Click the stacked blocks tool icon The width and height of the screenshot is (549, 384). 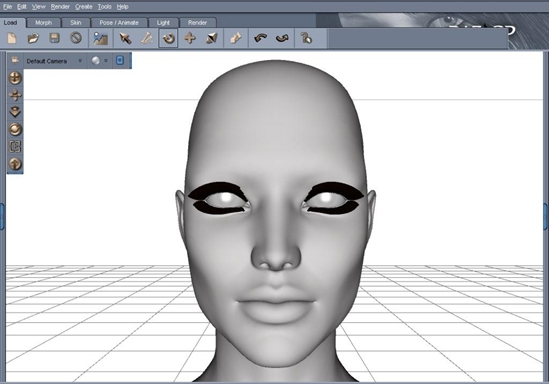point(236,38)
